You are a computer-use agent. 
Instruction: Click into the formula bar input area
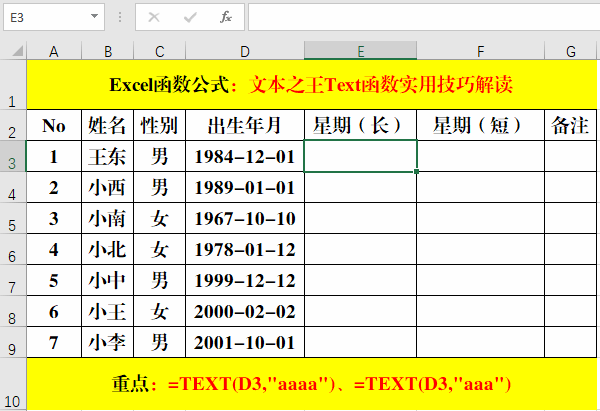pyautogui.click(x=420, y=17)
